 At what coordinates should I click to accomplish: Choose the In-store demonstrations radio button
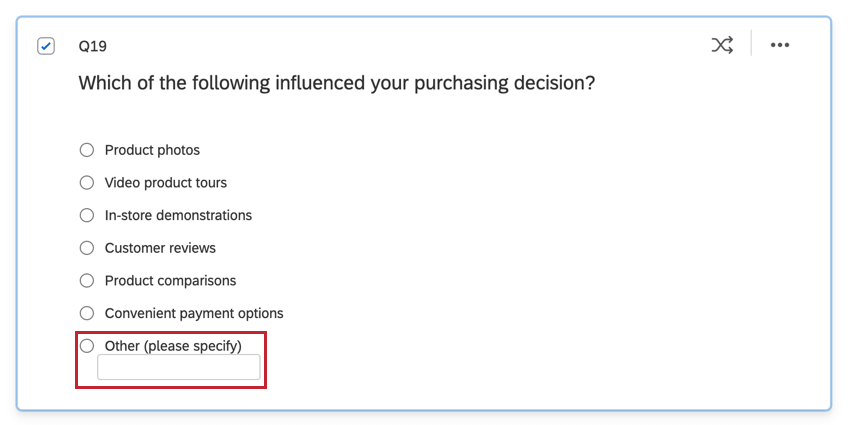87,215
